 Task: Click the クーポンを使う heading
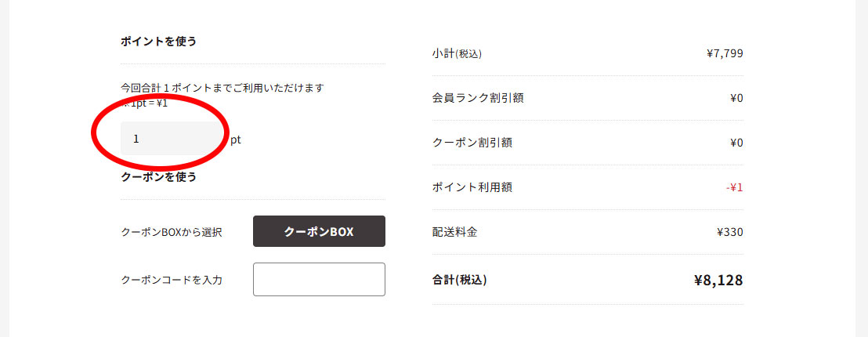coord(158,177)
